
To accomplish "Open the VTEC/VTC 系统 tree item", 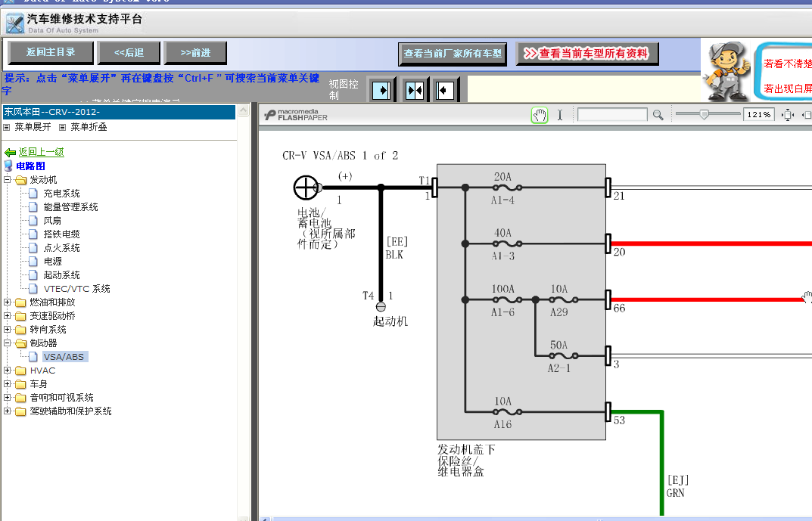I will coord(76,289).
